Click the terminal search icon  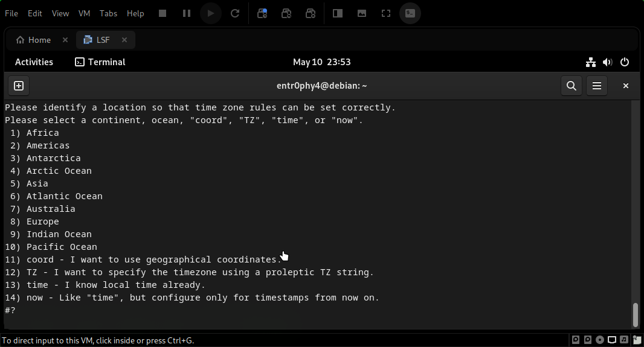571,86
